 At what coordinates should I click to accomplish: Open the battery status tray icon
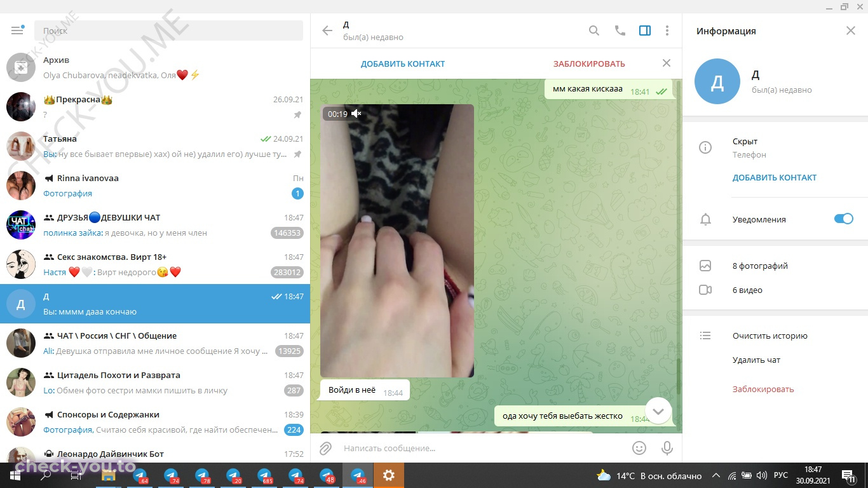(x=746, y=475)
